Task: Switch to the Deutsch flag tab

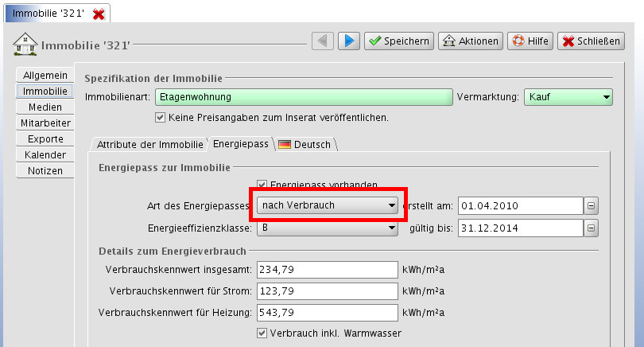Action: 305,144
